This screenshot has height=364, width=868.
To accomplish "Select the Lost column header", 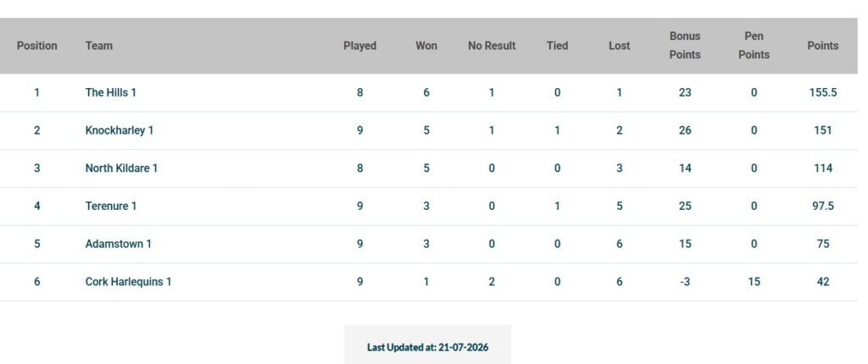I will pos(620,46).
